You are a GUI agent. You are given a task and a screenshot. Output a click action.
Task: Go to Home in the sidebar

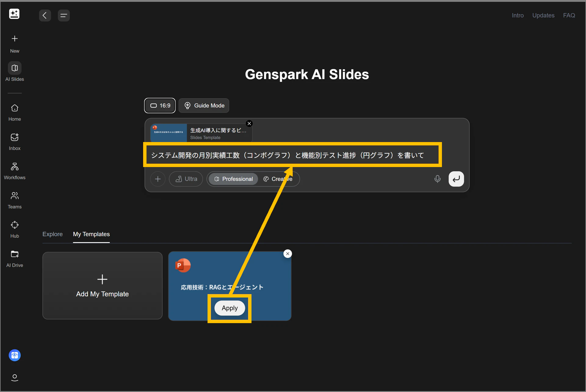point(15,108)
